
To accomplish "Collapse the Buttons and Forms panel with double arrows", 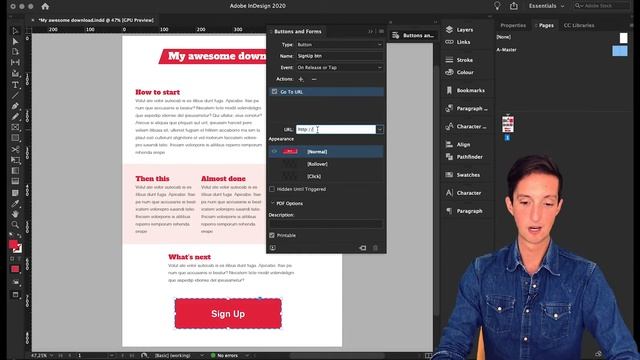I will point(371,31).
